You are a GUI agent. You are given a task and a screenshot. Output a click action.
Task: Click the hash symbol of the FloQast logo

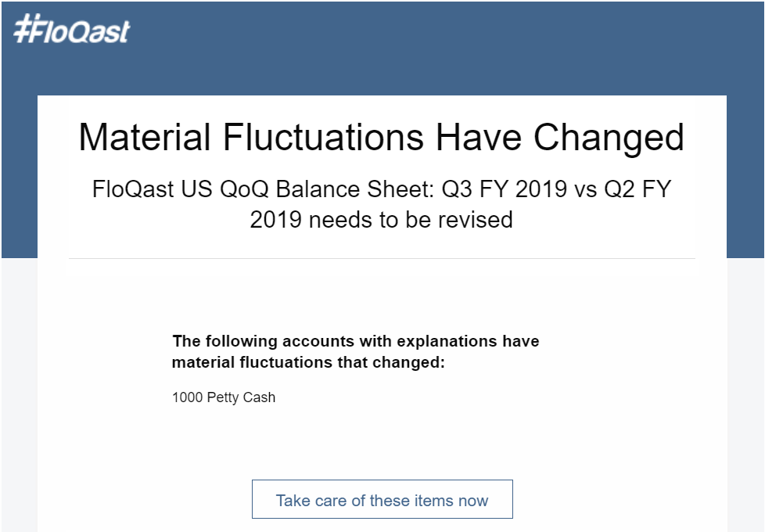(x=23, y=28)
